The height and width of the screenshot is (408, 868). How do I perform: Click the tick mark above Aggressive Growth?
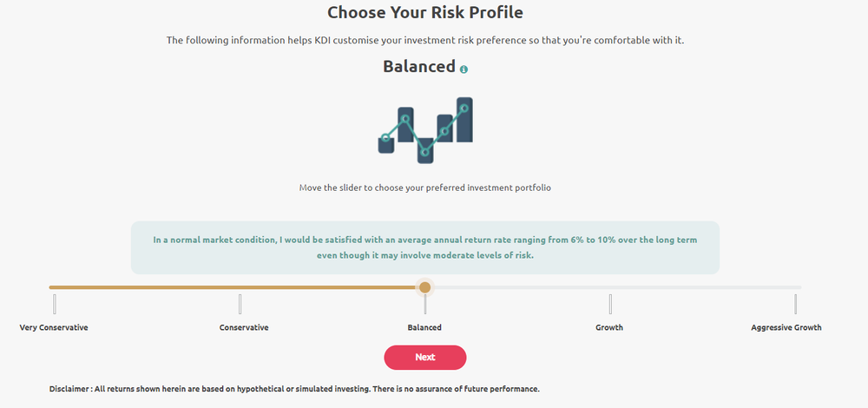click(795, 304)
